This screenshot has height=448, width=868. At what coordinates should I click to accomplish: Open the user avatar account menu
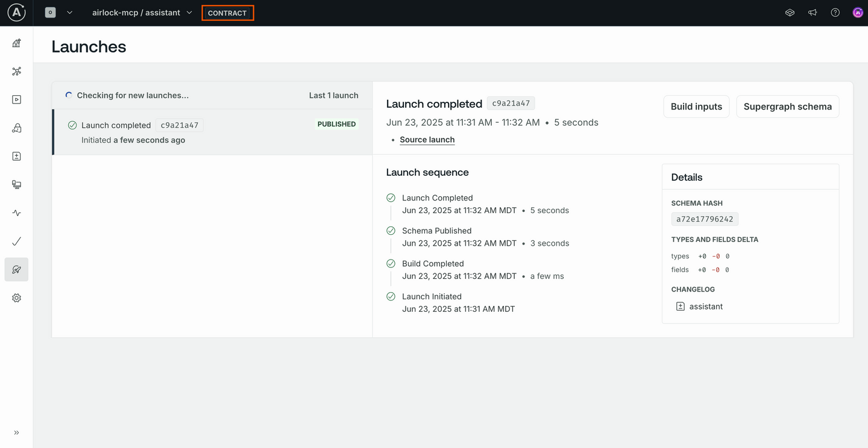pyautogui.click(x=858, y=12)
